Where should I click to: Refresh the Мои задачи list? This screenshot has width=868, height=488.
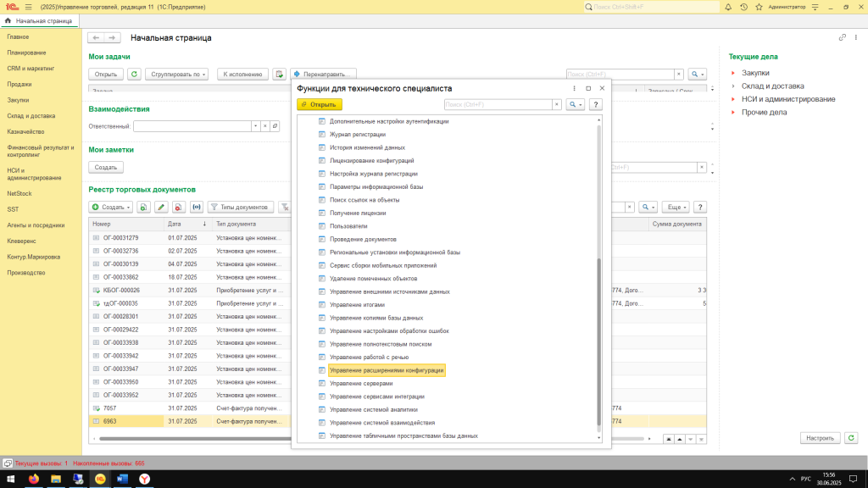point(134,75)
